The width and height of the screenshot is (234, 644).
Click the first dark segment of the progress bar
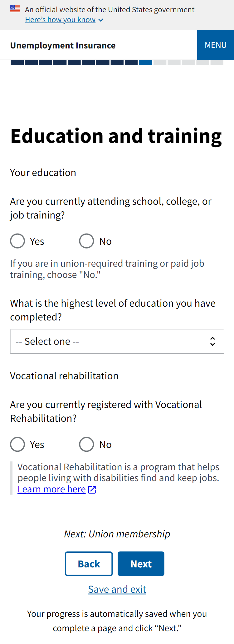tap(17, 63)
